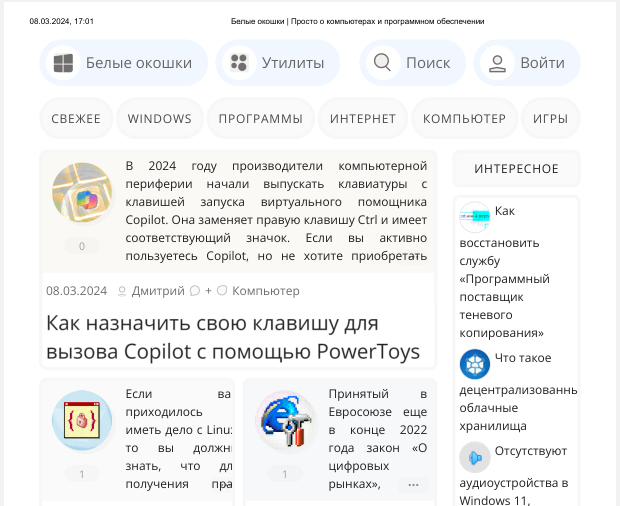Open sidebar link Что такое децентрализованные облачные хранилища
This screenshot has width=620, height=506.
click(518, 391)
